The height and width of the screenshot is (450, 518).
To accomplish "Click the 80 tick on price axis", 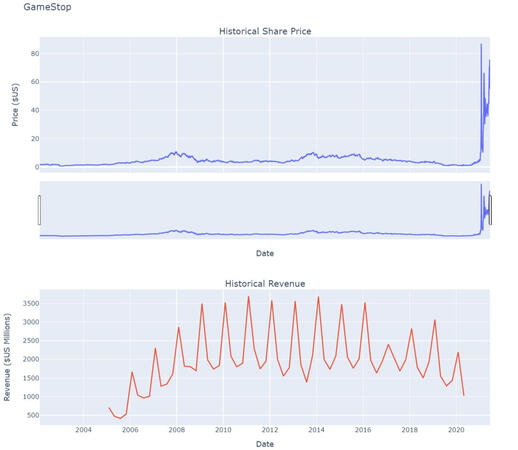I will pos(35,53).
